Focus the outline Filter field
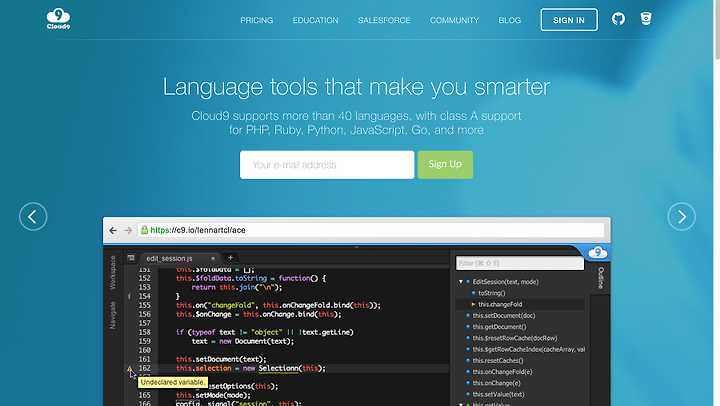The width and height of the screenshot is (720, 406). tap(520, 263)
